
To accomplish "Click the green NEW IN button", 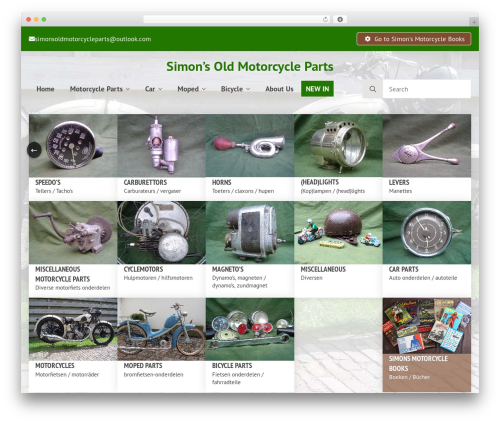I will [317, 89].
